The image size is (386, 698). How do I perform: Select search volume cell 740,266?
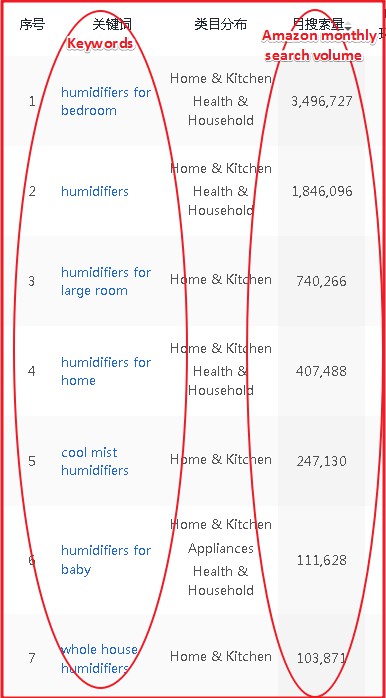coord(321,281)
